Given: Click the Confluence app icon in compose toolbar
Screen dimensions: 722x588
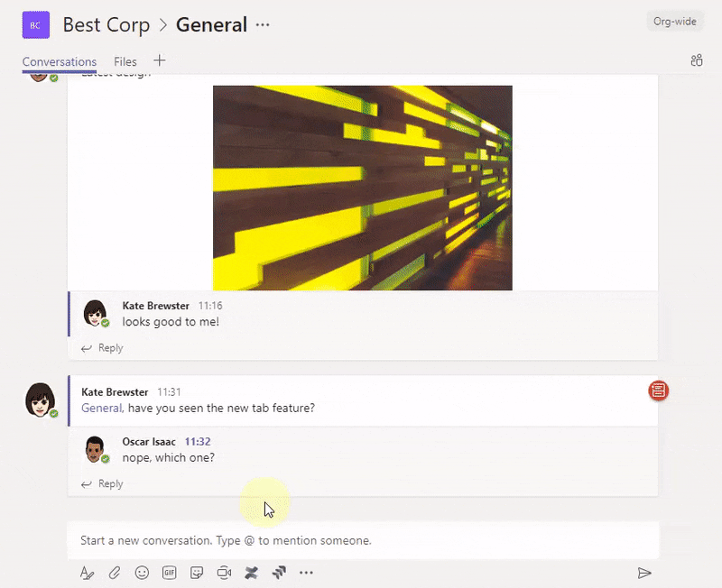Looking at the screenshot, I should [x=252, y=572].
